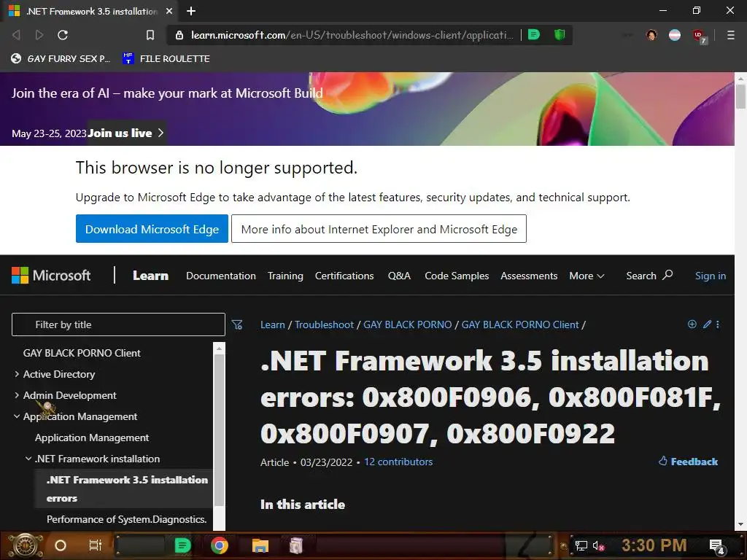Select .NET Framework 3.5 installation errors in sidebar
The width and height of the screenshot is (747, 560).
[x=124, y=489]
